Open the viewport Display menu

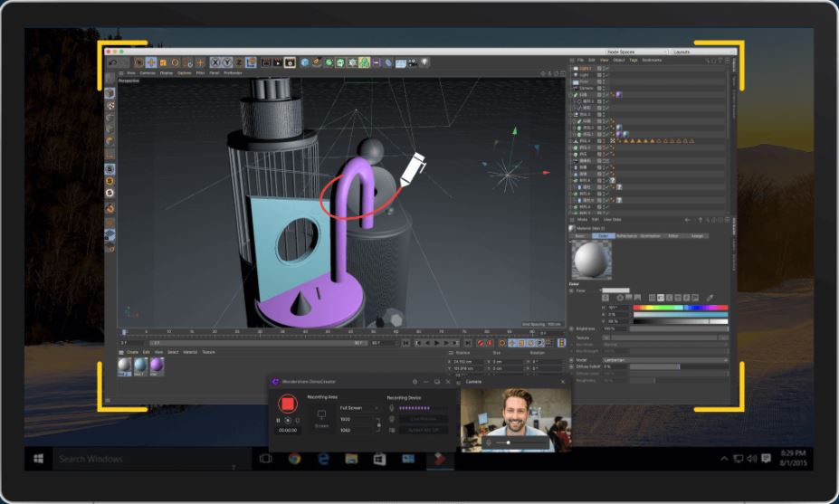[167, 72]
